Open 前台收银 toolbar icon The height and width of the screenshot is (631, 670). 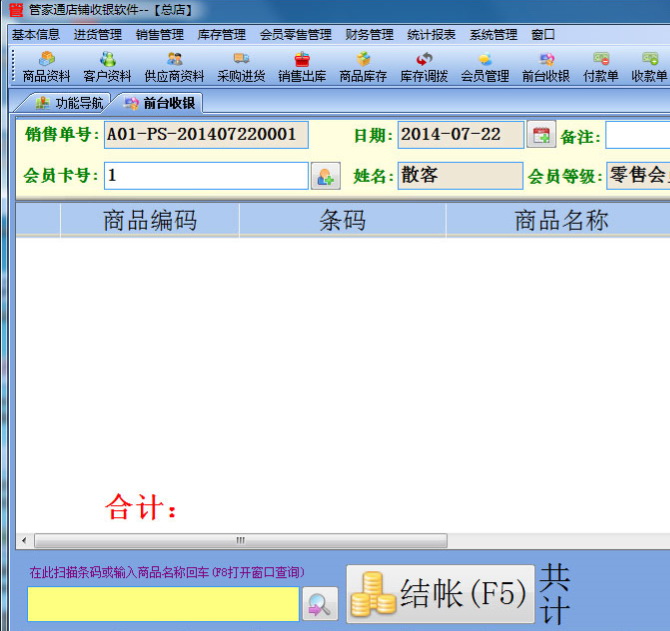pyautogui.click(x=546, y=67)
